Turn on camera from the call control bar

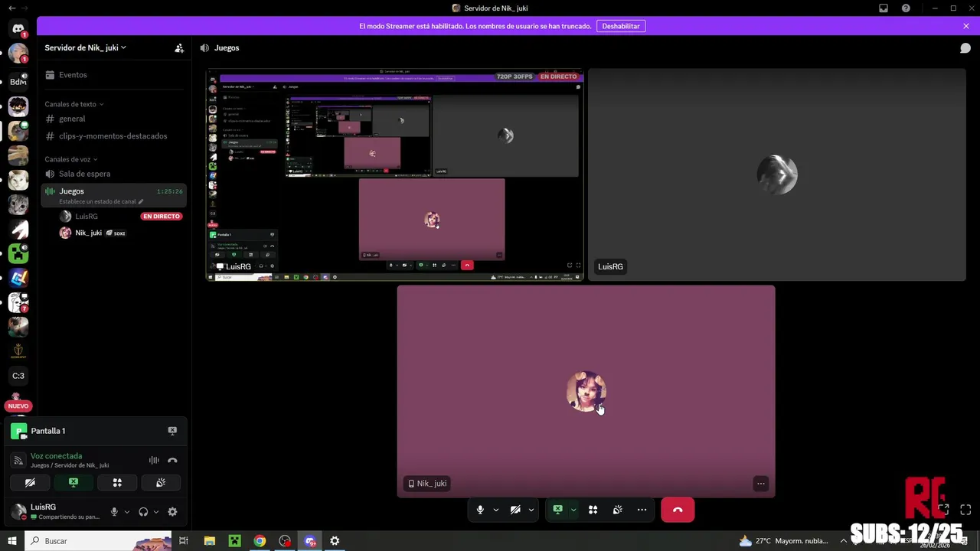click(x=515, y=510)
